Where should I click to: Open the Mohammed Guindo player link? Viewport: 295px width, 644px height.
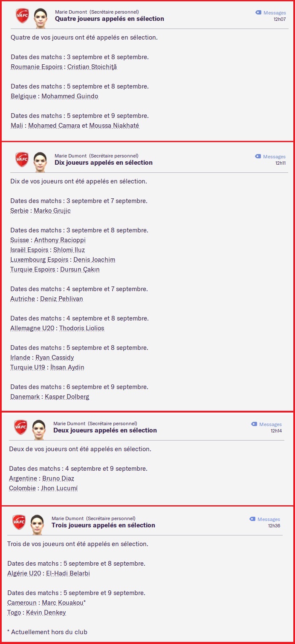(70, 96)
